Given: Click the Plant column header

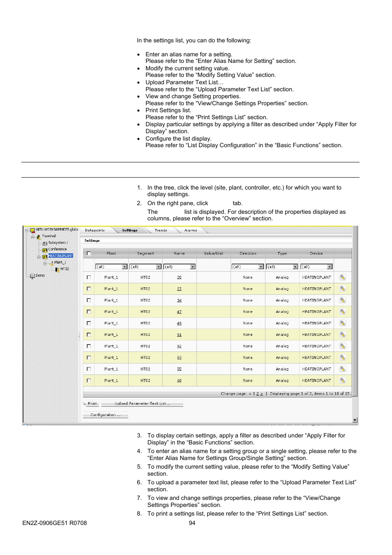Looking at the screenshot, I should click(x=111, y=254).
